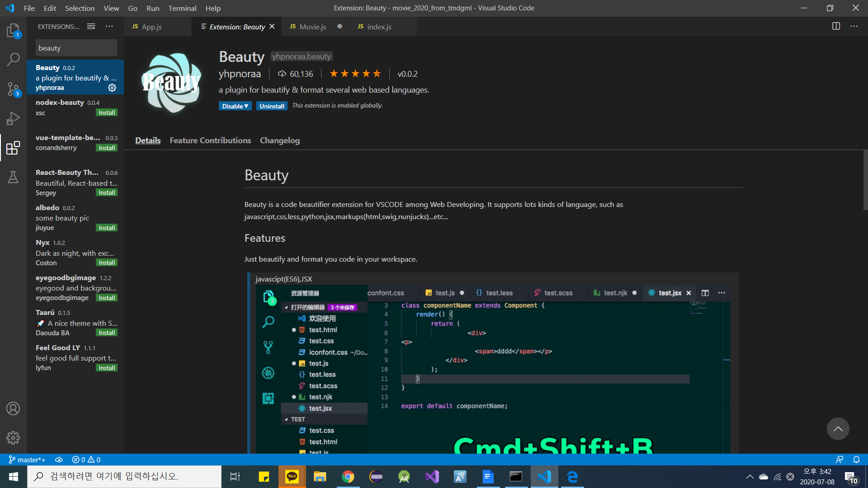Click the scroll-to-top arrow button

[838, 429]
